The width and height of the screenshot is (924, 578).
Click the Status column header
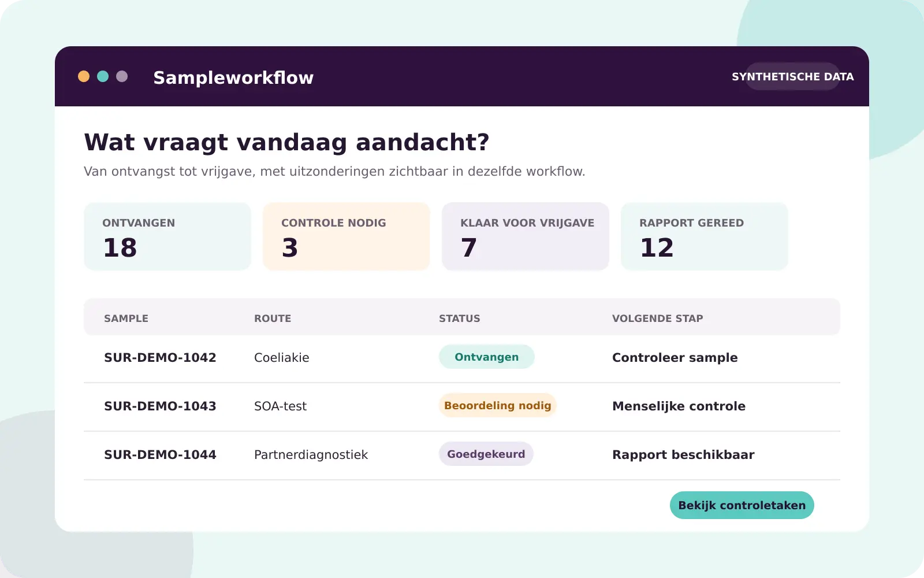tap(459, 318)
